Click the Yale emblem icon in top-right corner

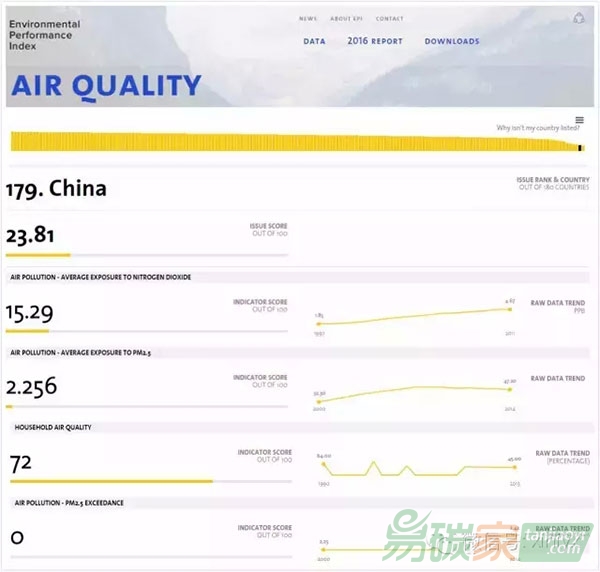(x=579, y=18)
